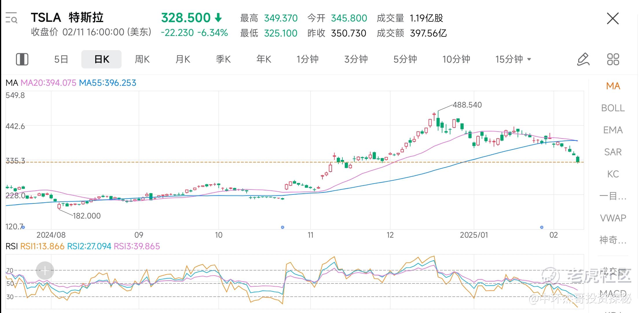Image resolution: width=644 pixels, height=313 pixels.
Task: Open the drawing pencil tool
Action: coord(583,59)
